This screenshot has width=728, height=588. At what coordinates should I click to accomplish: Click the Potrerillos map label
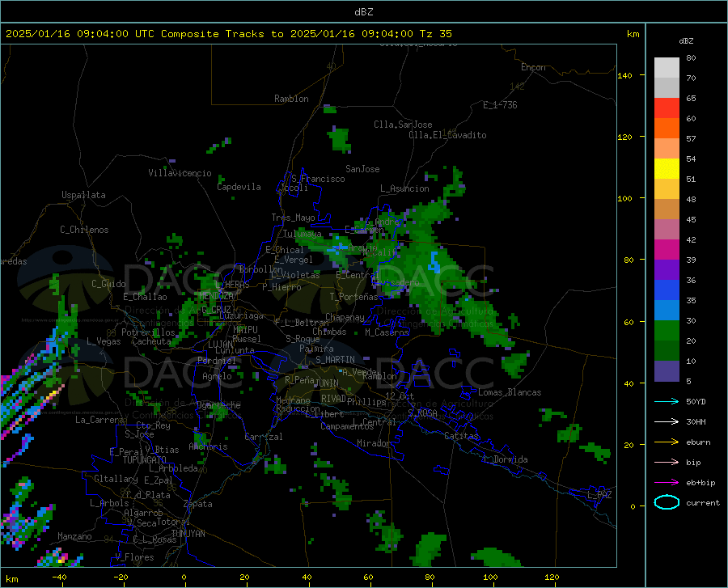148,332
